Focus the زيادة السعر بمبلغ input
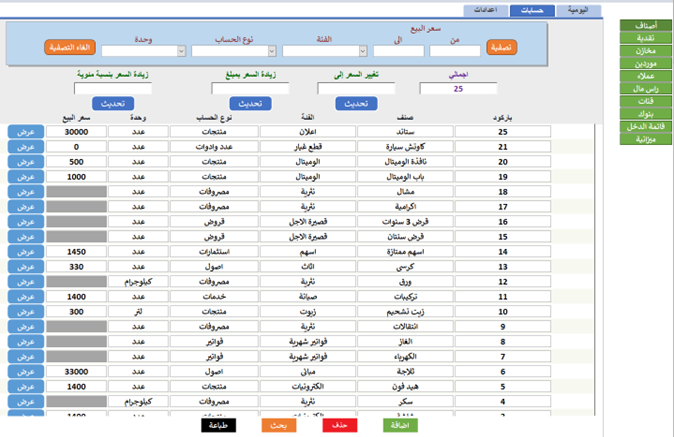The width and height of the screenshot is (674, 437). click(250, 89)
